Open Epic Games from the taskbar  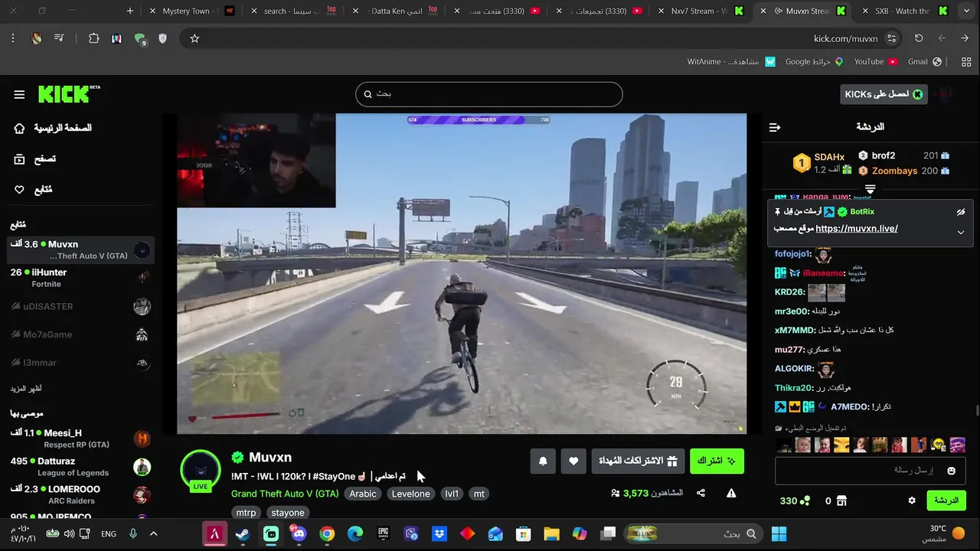pos(383,534)
